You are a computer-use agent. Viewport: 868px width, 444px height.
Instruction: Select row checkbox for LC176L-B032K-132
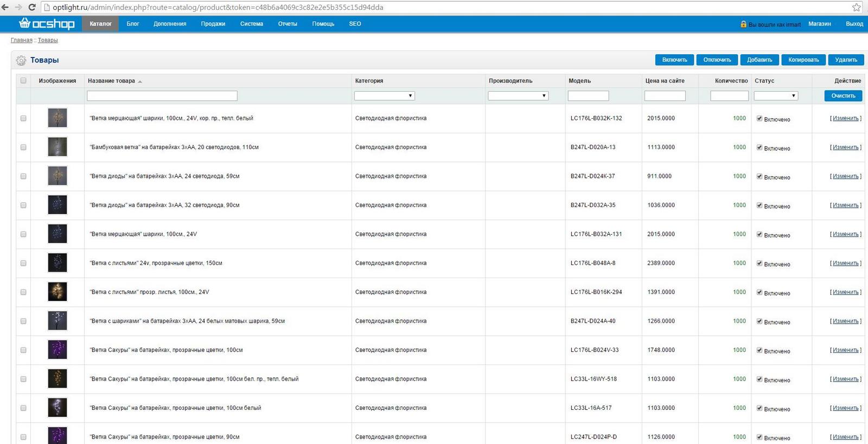pyautogui.click(x=23, y=118)
